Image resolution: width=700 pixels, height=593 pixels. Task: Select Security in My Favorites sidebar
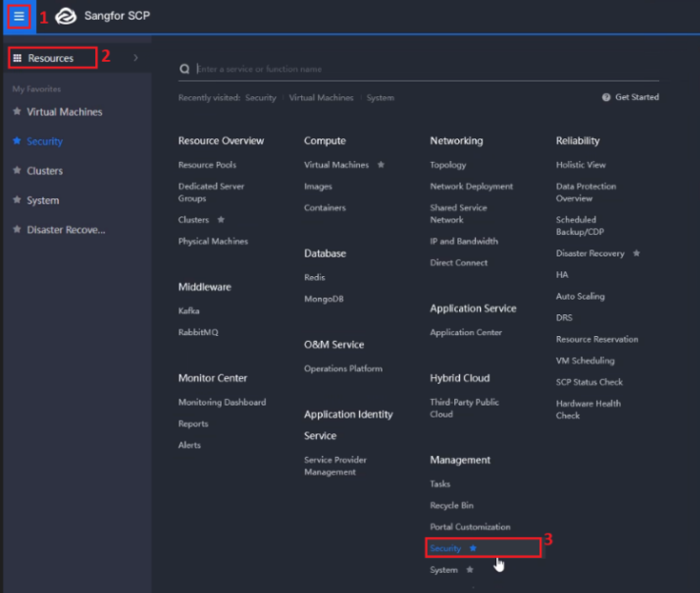pos(45,142)
